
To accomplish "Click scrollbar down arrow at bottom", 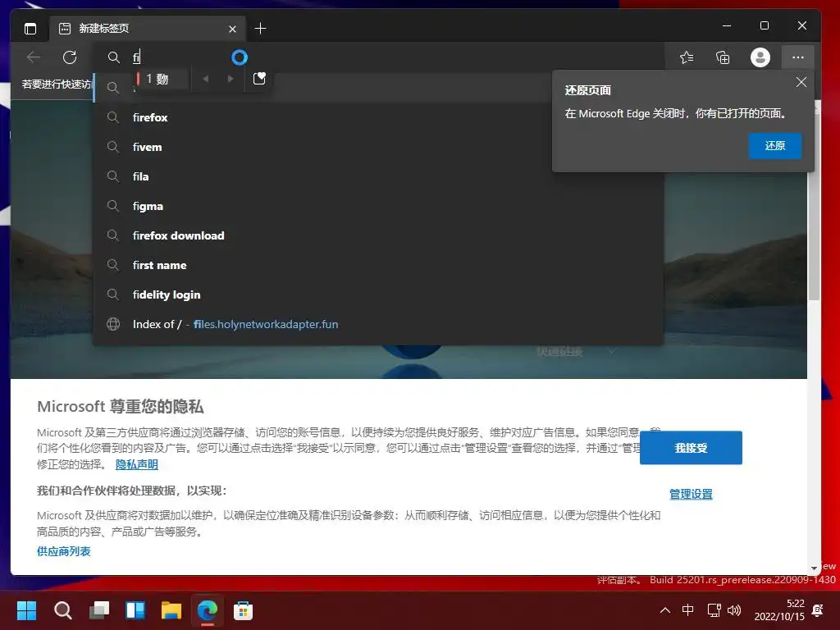I will click(814, 568).
